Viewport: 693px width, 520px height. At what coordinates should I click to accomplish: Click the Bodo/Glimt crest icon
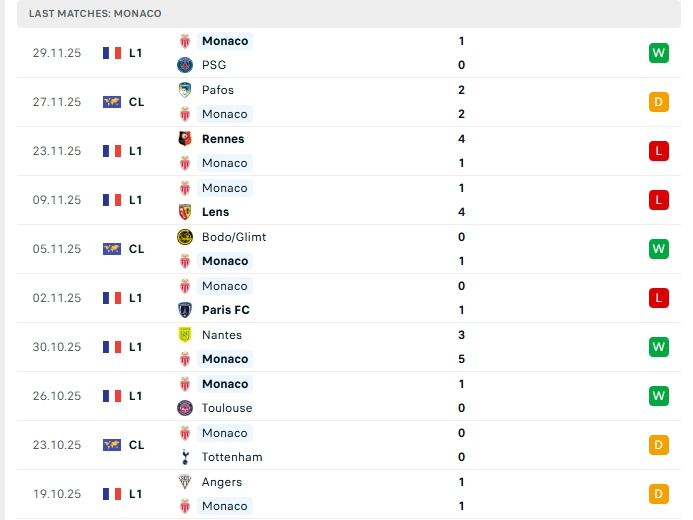click(x=184, y=237)
